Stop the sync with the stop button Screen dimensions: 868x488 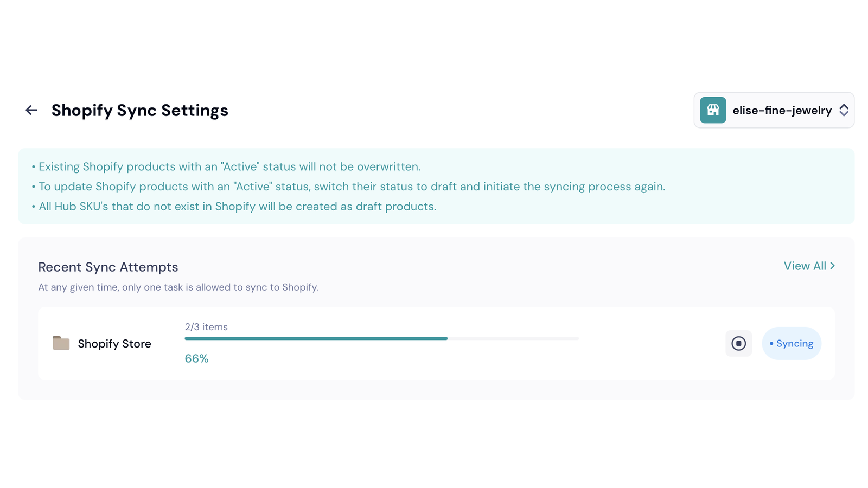(x=738, y=343)
